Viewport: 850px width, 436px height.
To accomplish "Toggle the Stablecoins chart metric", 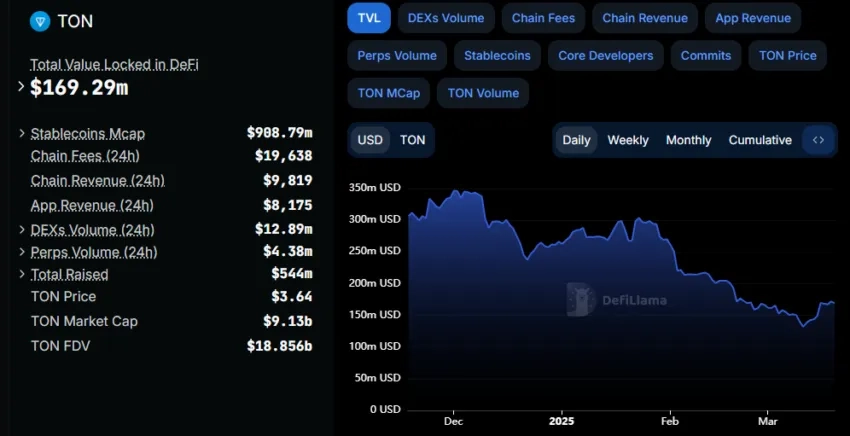I will 497,55.
